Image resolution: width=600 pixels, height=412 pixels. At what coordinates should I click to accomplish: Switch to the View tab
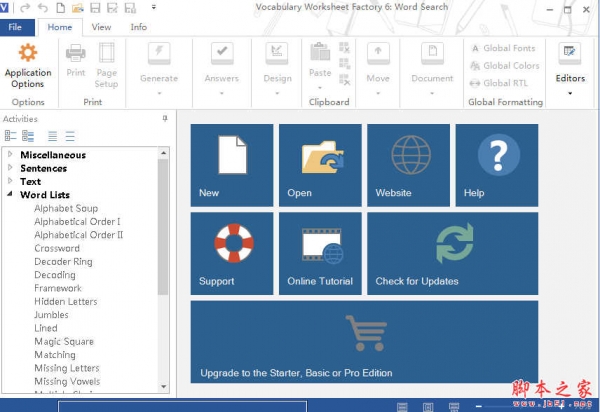[101, 27]
